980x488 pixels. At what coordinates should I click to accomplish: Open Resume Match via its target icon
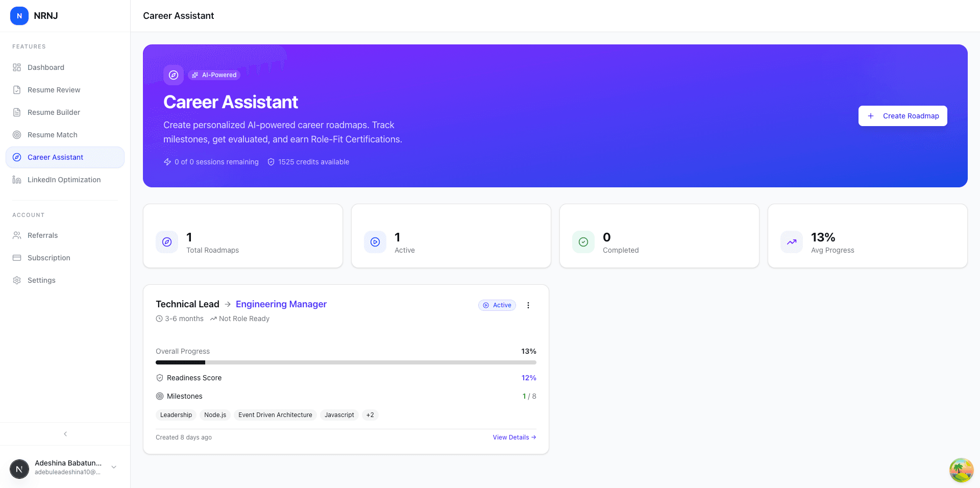pos(17,134)
